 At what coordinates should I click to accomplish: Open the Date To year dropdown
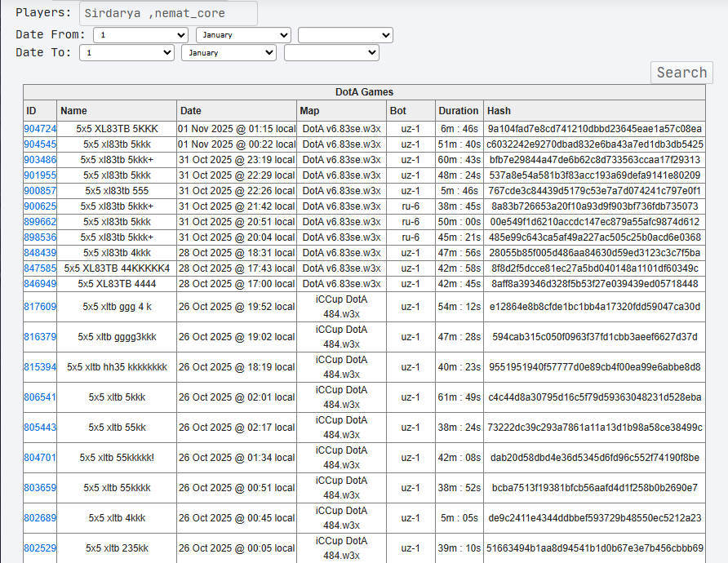coord(331,52)
